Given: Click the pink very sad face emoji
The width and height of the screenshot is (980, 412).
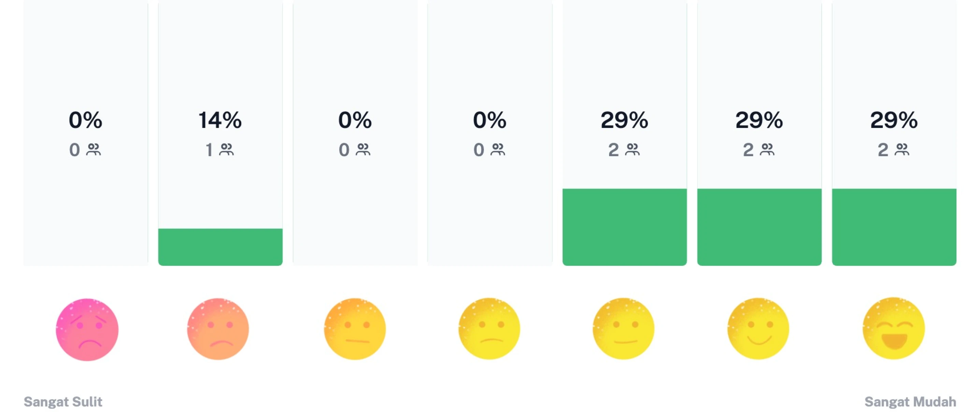Looking at the screenshot, I should 87,329.
